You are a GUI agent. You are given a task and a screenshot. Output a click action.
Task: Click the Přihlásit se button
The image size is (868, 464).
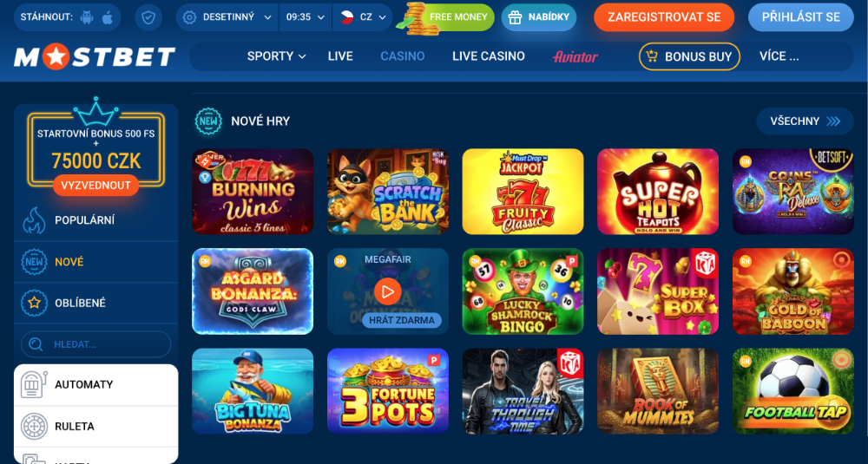point(800,17)
